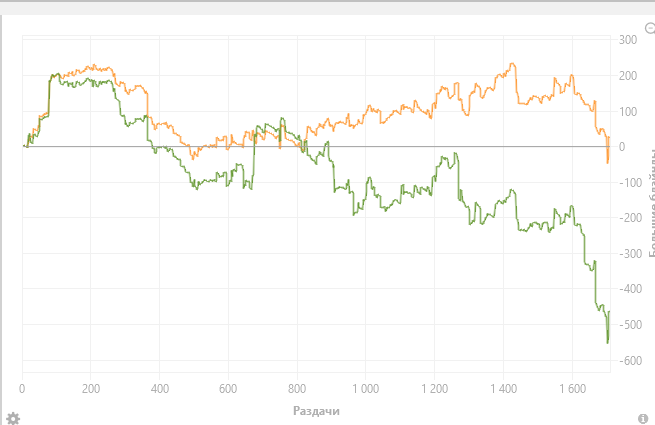Click the 300 label on the y-axis
This screenshot has height=425, width=655.
tap(628, 40)
